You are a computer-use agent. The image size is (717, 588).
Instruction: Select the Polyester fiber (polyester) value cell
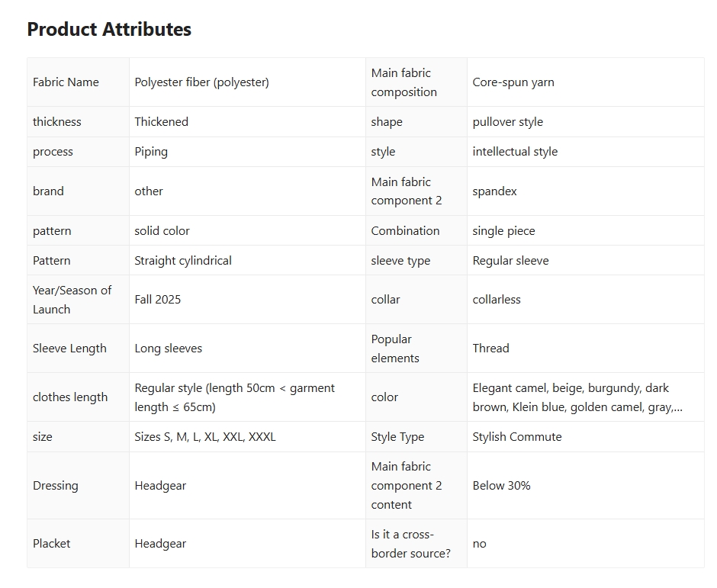click(201, 82)
